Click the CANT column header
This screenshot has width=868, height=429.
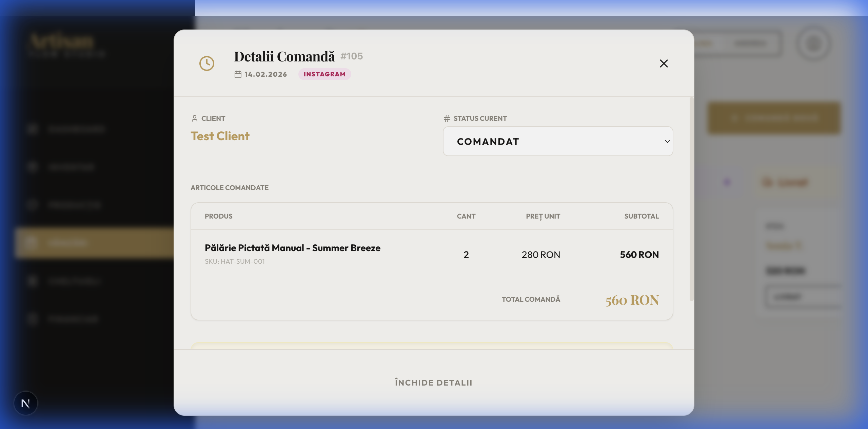pos(466,216)
